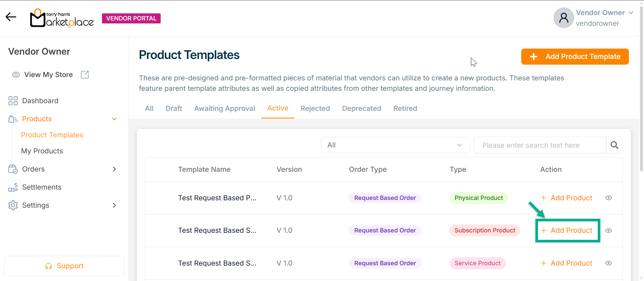Viewport: 644px width, 281px height.
Task: Click the Add Product Template button
Action: [575, 57]
